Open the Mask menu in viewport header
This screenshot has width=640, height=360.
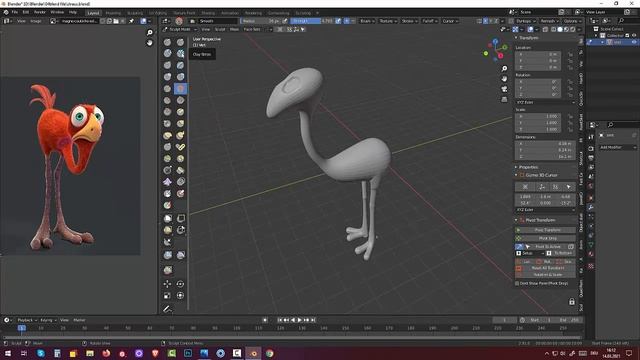(234, 29)
